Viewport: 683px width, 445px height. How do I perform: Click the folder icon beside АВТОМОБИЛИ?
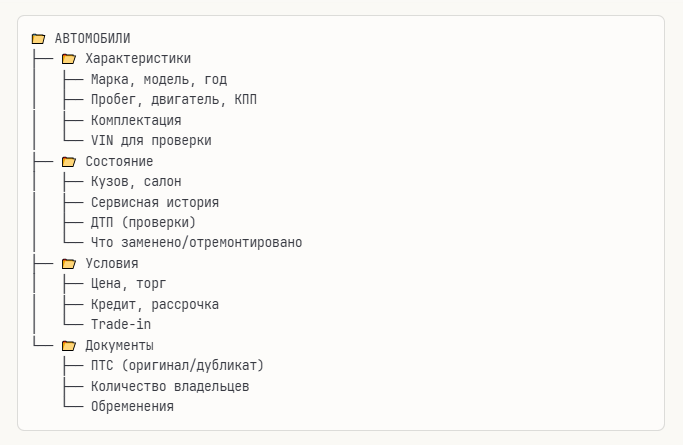(x=38, y=39)
